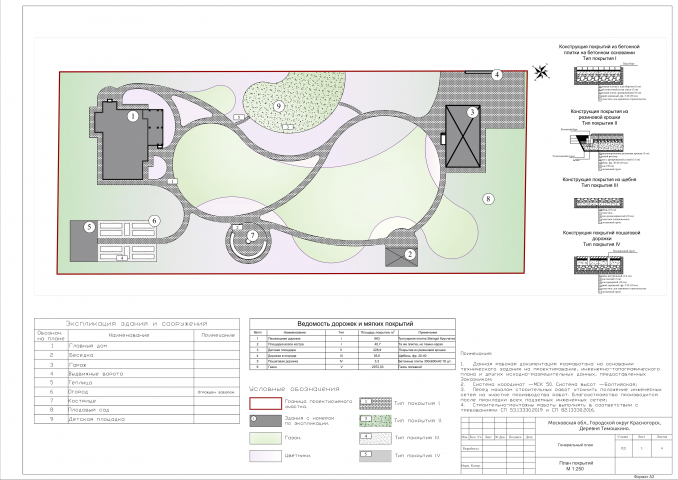Select plan marker 5 on the greenhouse
This screenshot has width=678, height=480.
89,227
